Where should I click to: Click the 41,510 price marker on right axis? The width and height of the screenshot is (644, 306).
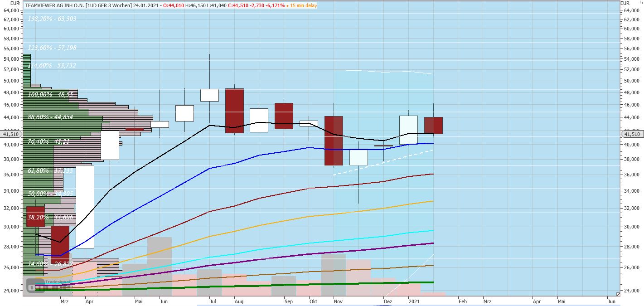tap(632, 134)
